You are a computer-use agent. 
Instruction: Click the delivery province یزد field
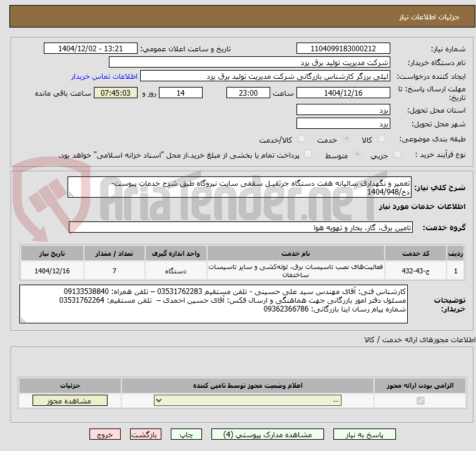(343, 109)
